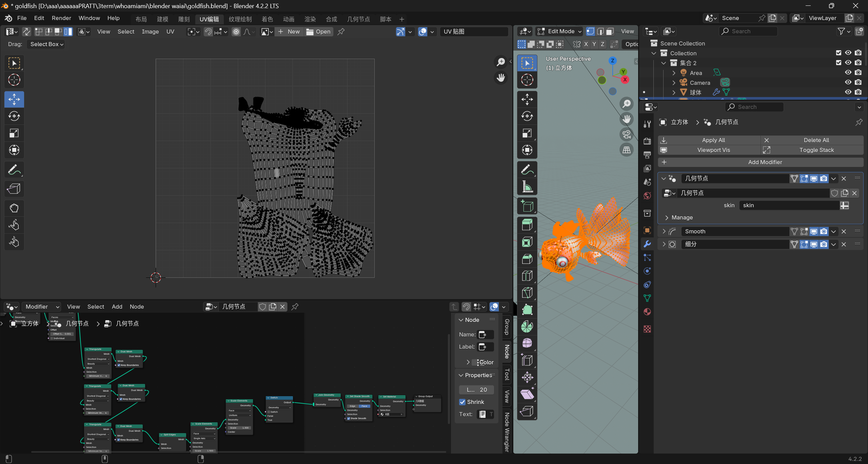The image size is (868, 464).
Task: Switch to the 几何节点 workspace tab
Action: pyautogui.click(x=358, y=19)
